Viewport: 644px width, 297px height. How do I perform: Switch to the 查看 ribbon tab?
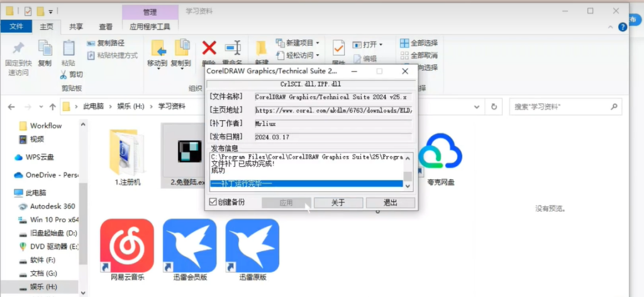pyautogui.click(x=106, y=26)
